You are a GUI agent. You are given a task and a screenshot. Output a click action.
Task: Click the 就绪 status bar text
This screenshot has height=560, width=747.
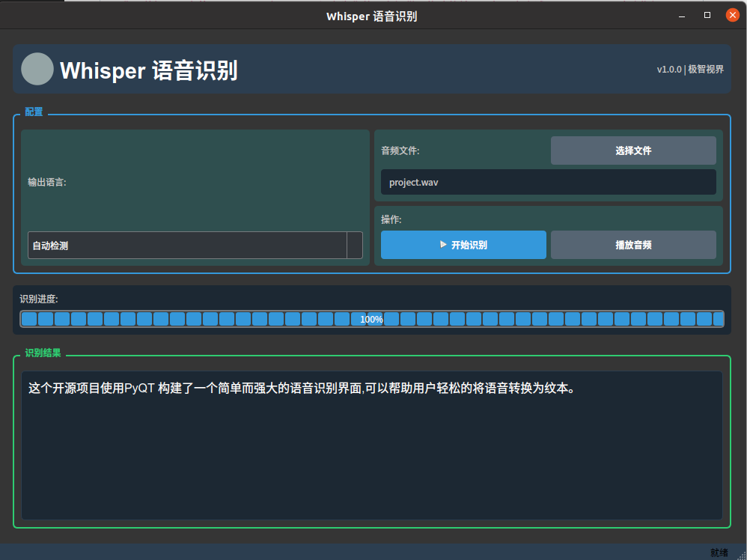click(x=719, y=553)
